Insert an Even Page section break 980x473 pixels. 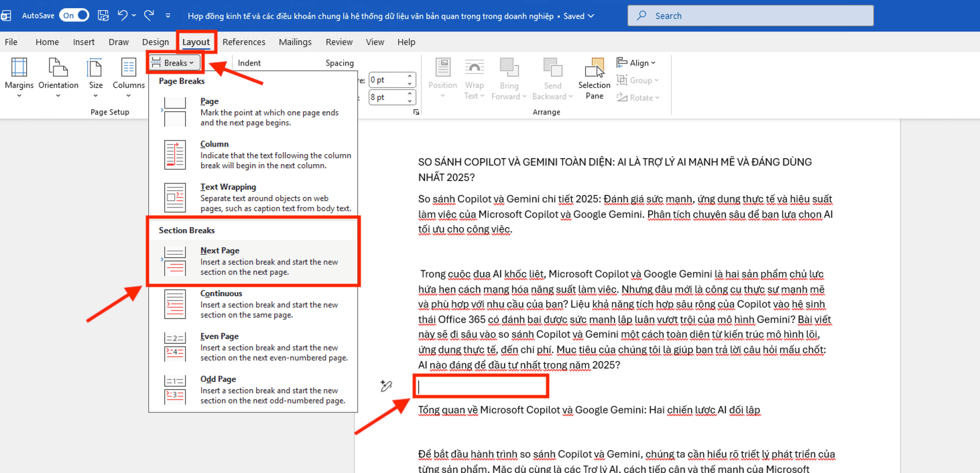point(253,346)
